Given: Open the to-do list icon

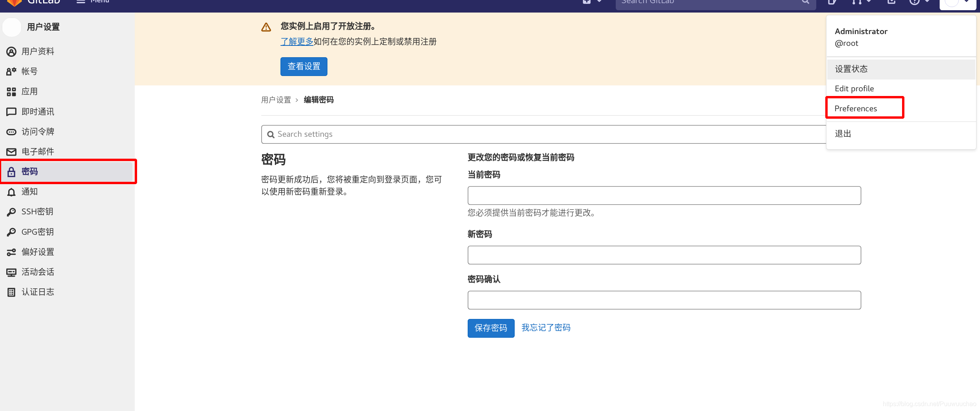Looking at the screenshot, I should point(891,2).
